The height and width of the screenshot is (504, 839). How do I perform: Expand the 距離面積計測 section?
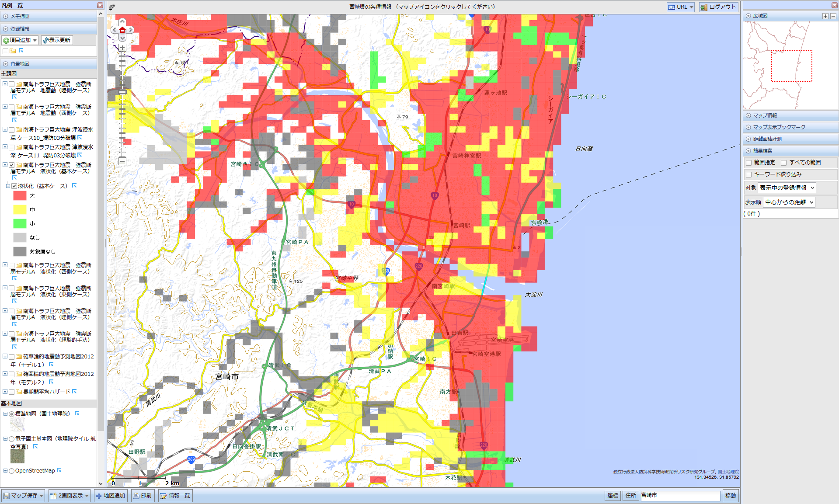[767, 139]
